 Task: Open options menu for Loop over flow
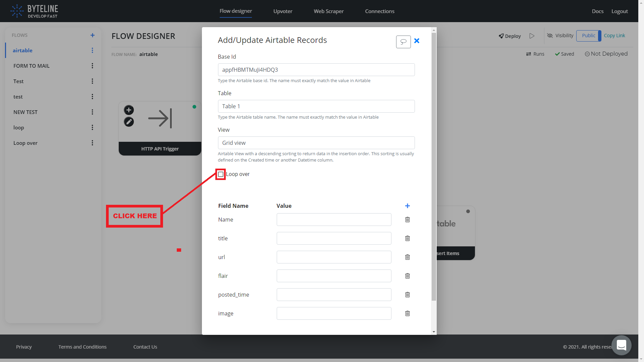[93, 143]
